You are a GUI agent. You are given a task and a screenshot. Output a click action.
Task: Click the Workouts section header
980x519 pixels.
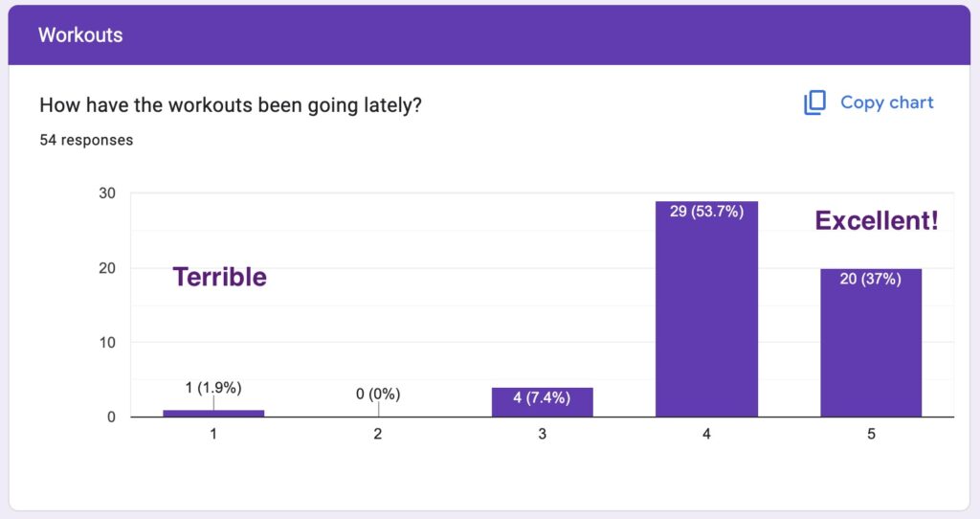[80, 35]
